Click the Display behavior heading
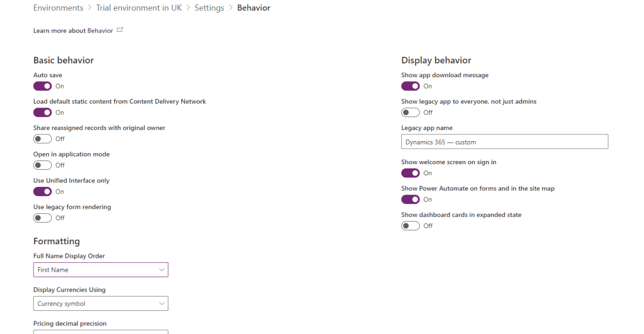Viewport: 644px width, 334px height. 436,60
